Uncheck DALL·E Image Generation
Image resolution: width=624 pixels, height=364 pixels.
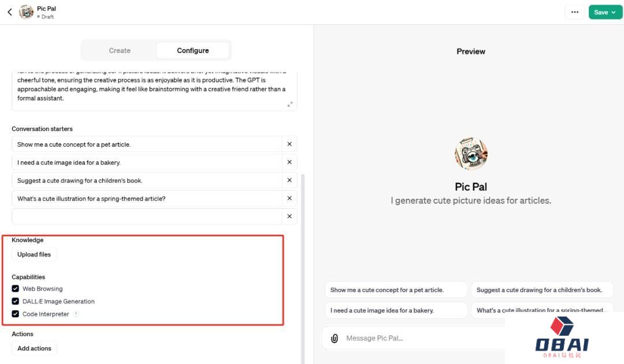(x=15, y=301)
